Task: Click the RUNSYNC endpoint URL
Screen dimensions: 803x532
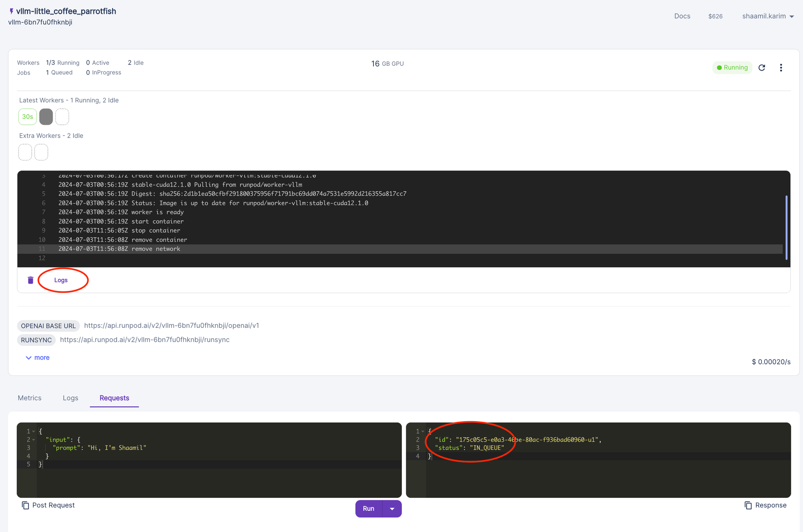Action: (x=145, y=340)
